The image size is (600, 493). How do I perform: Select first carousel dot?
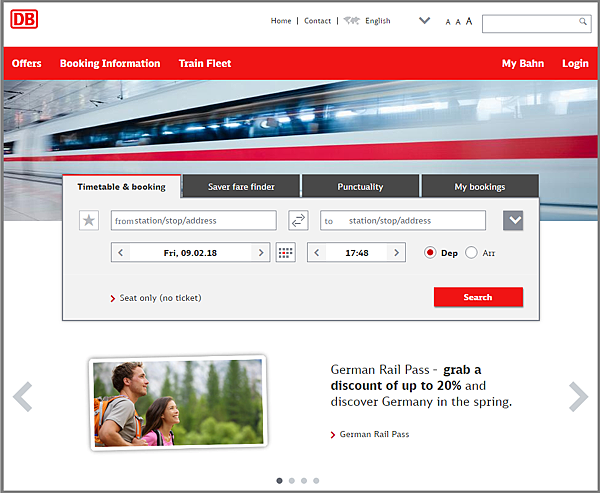click(279, 480)
